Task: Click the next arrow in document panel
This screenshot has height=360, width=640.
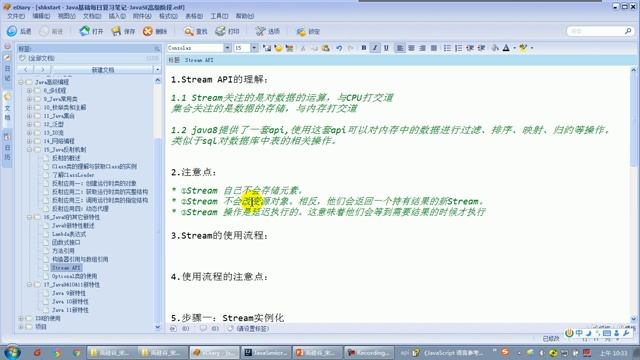Action: [42, 70]
